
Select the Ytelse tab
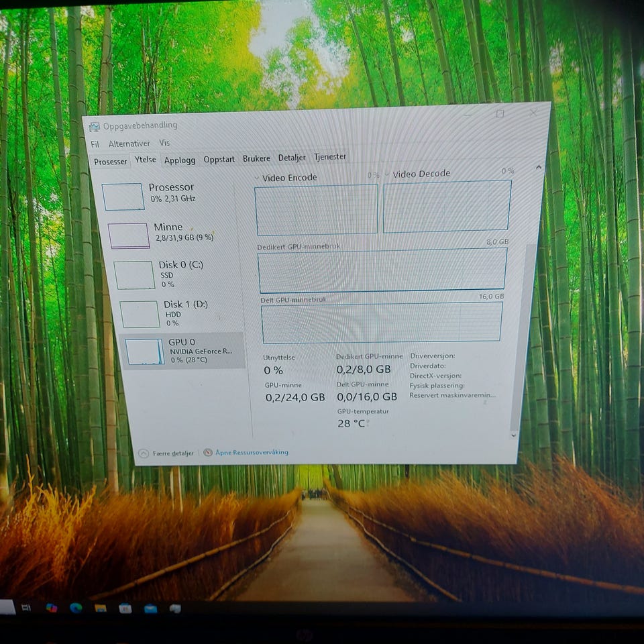(x=146, y=160)
